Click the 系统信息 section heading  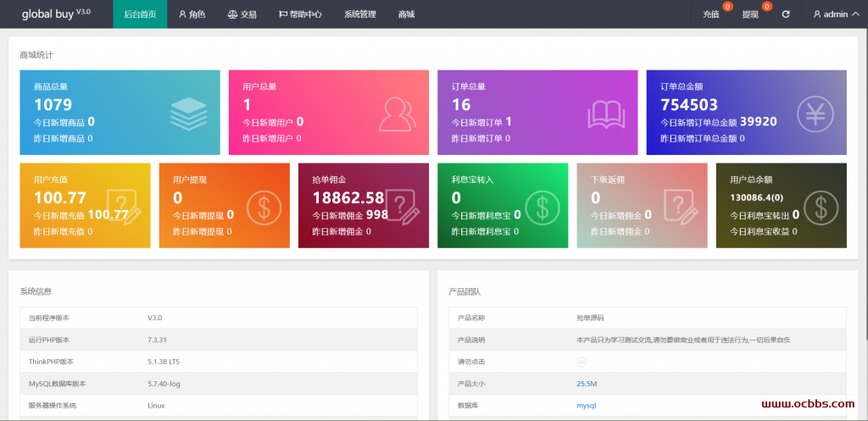coord(36,291)
